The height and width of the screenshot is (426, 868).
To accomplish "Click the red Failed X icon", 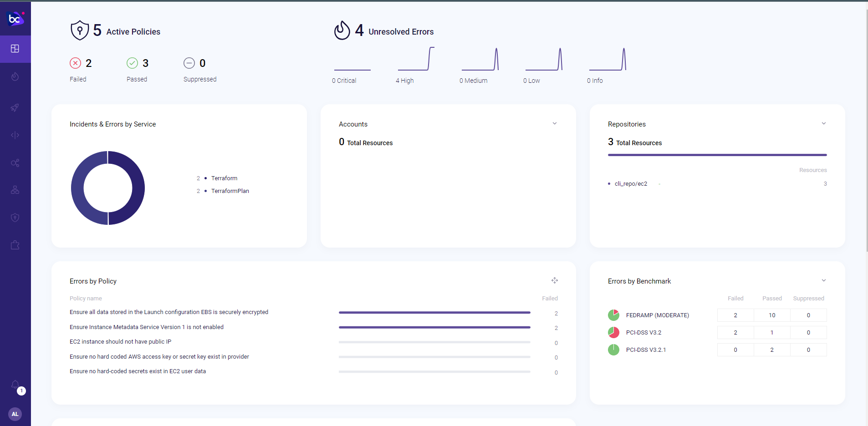I will coord(76,63).
